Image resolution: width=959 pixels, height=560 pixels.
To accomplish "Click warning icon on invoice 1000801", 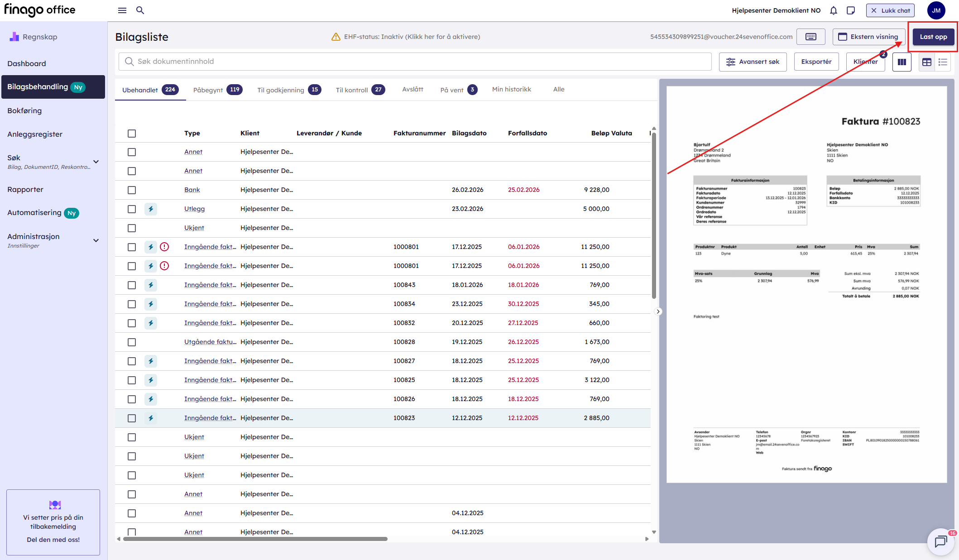I will pos(164,247).
